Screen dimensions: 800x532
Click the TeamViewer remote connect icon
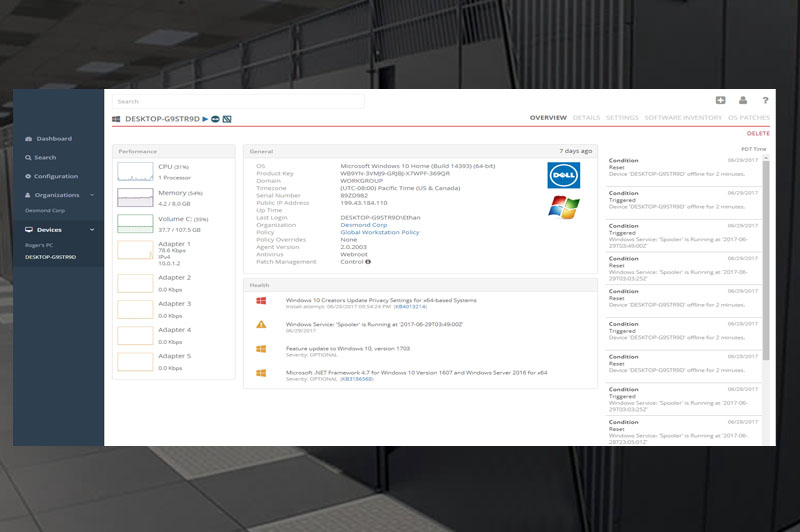click(215, 118)
